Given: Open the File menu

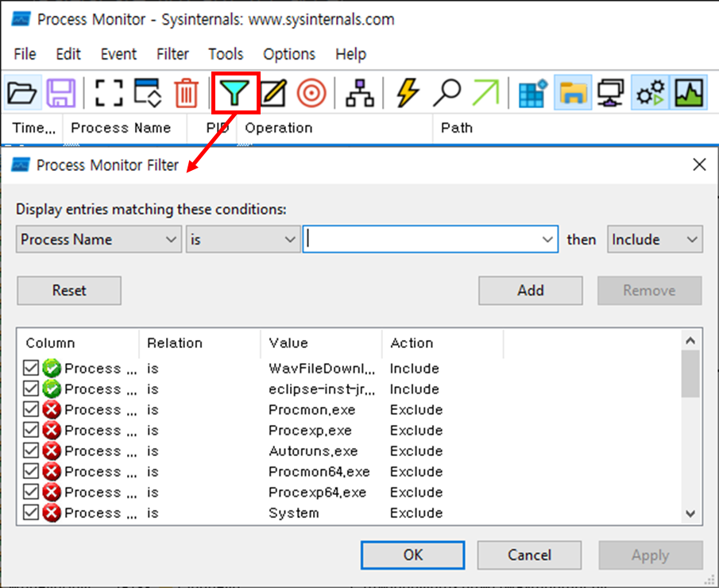Looking at the screenshot, I should tap(25, 54).
